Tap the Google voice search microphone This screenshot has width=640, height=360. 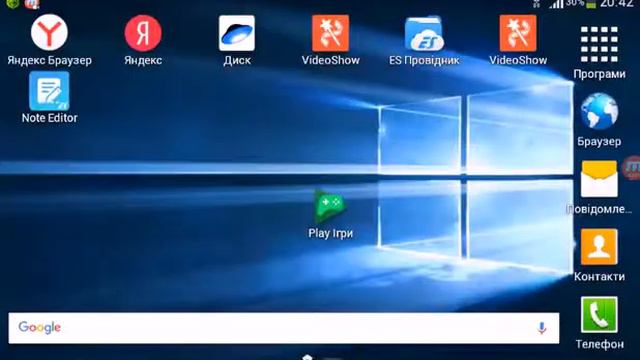coord(542,328)
